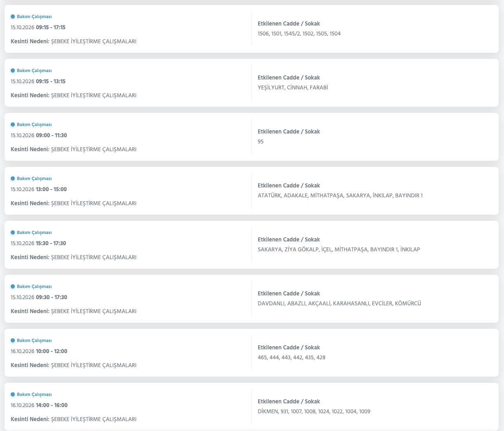Click blue dot icon beside 09:15 - 13:15 outage

(13, 71)
